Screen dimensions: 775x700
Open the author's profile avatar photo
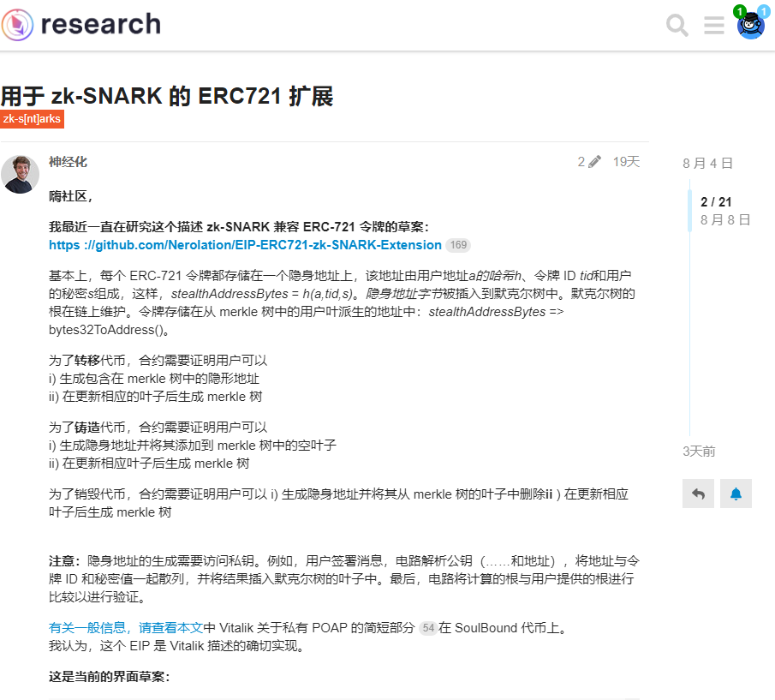click(x=21, y=174)
